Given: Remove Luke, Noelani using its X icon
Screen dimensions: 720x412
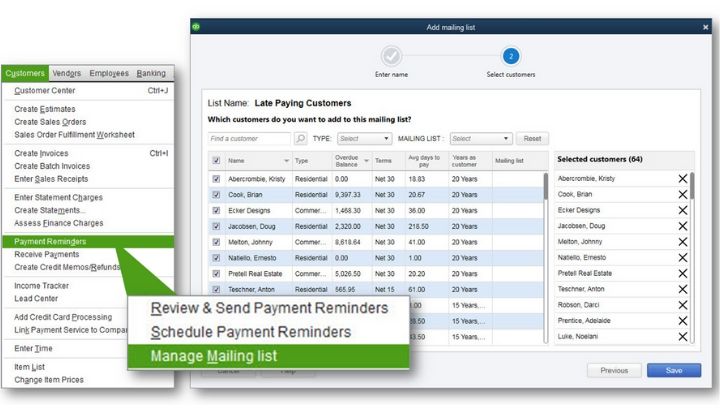Looking at the screenshot, I should point(683,337).
